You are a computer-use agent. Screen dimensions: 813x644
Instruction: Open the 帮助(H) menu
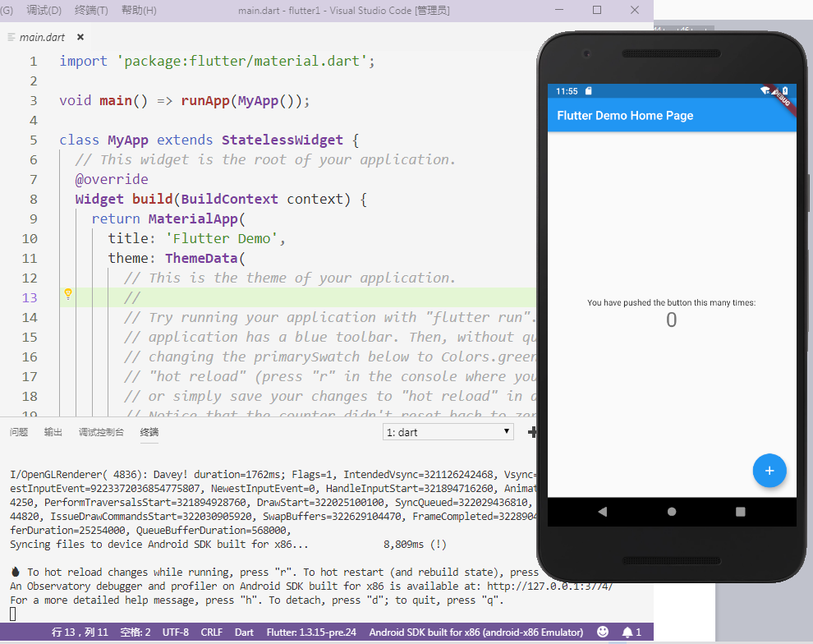click(139, 11)
